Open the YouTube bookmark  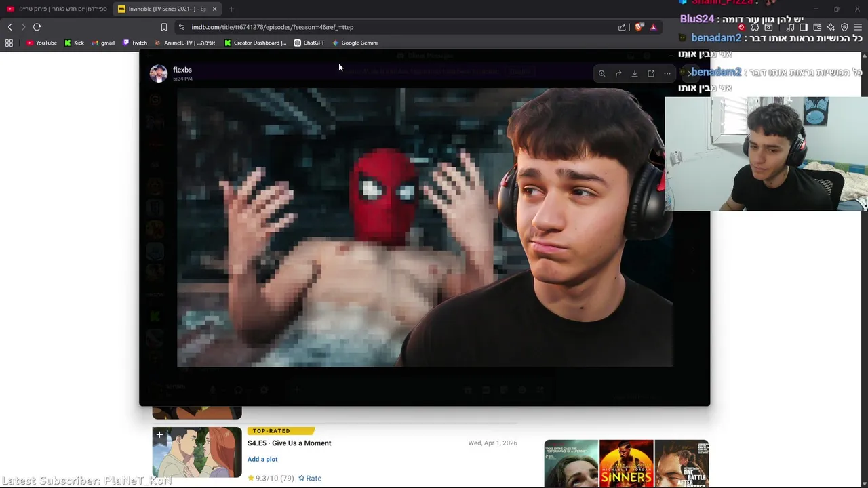pyautogui.click(x=41, y=43)
